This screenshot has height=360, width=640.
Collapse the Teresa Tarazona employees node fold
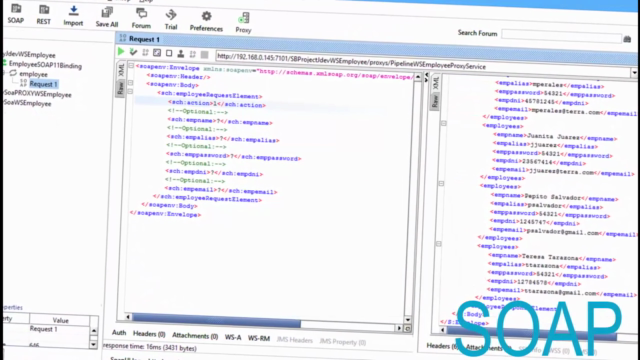(439, 244)
